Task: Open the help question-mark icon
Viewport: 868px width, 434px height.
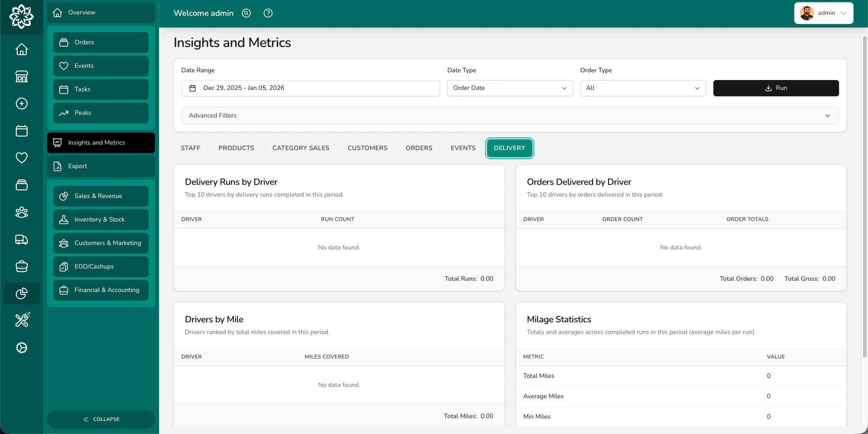Action: [x=268, y=13]
